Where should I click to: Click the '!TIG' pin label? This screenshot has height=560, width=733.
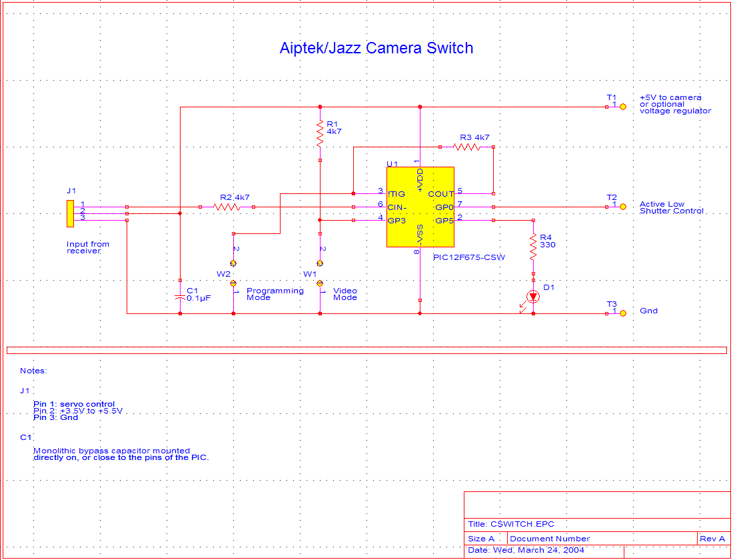[396, 194]
